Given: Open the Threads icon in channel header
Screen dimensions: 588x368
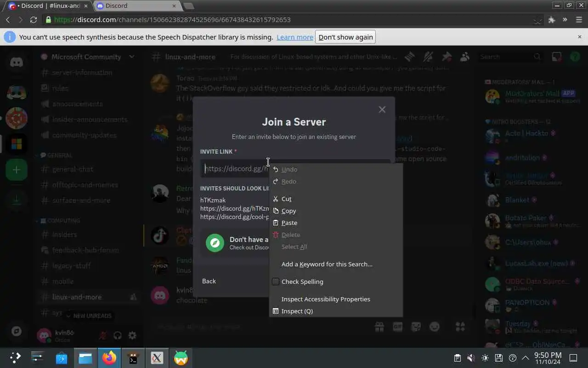Looking at the screenshot, I should 410,57.
